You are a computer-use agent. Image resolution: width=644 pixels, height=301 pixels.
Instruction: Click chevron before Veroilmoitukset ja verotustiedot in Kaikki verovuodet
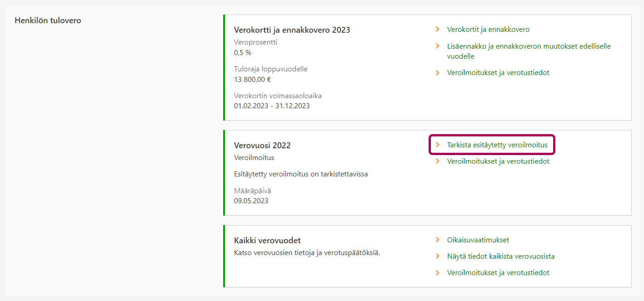coord(437,273)
